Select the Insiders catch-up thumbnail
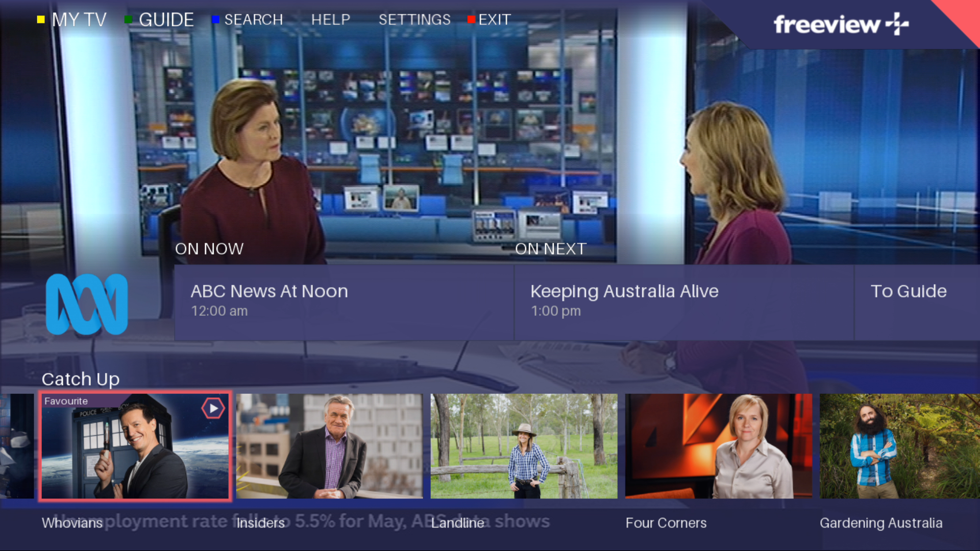 (329, 446)
